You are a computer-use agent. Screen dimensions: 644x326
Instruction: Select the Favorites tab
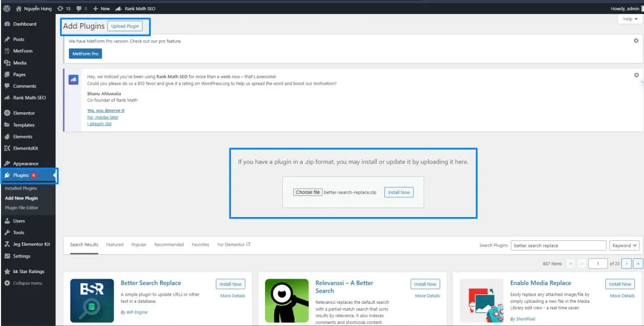200,245
